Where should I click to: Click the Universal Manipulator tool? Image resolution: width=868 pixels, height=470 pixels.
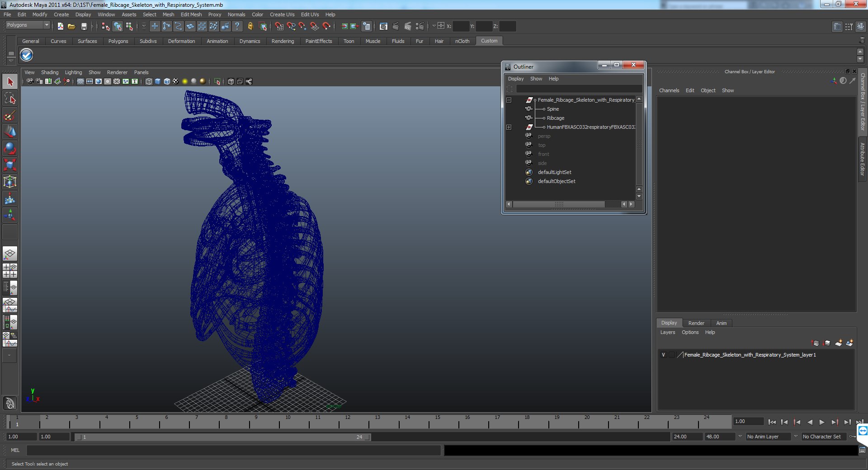[x=10, y=182]
